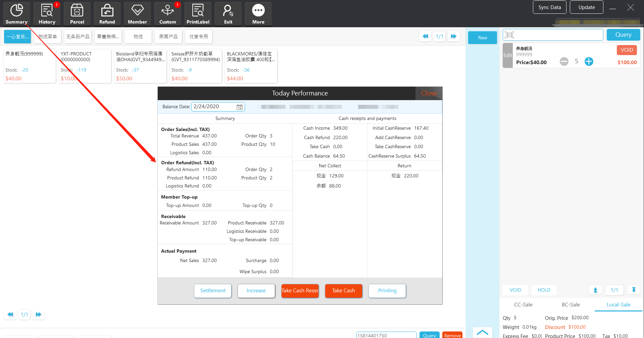This screenshot has height=338, width=644.
Task: Click the Parcel toolbar icon
Action: point(77,14)
